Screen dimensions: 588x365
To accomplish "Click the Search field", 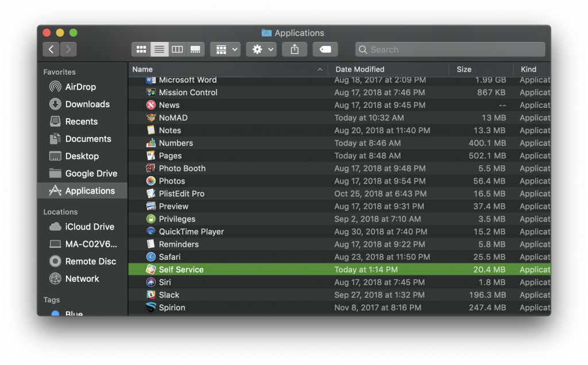I will pyautogui.click(x=450, y=49).
